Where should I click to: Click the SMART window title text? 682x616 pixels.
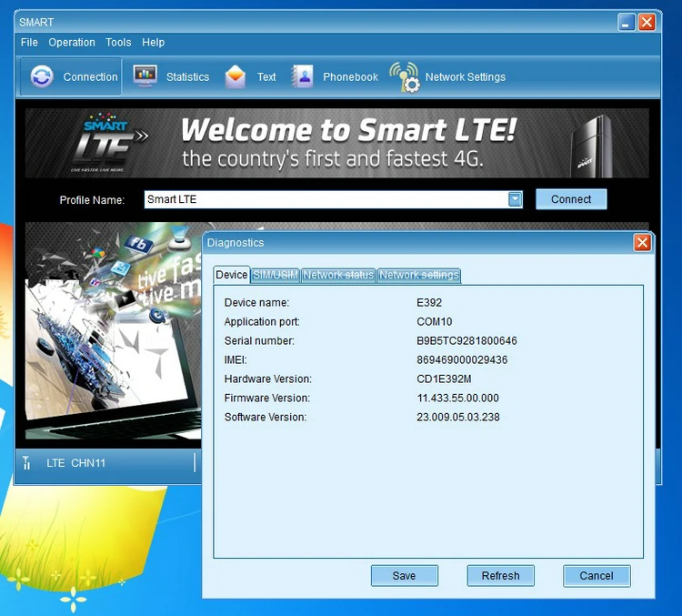click(36, 22)
